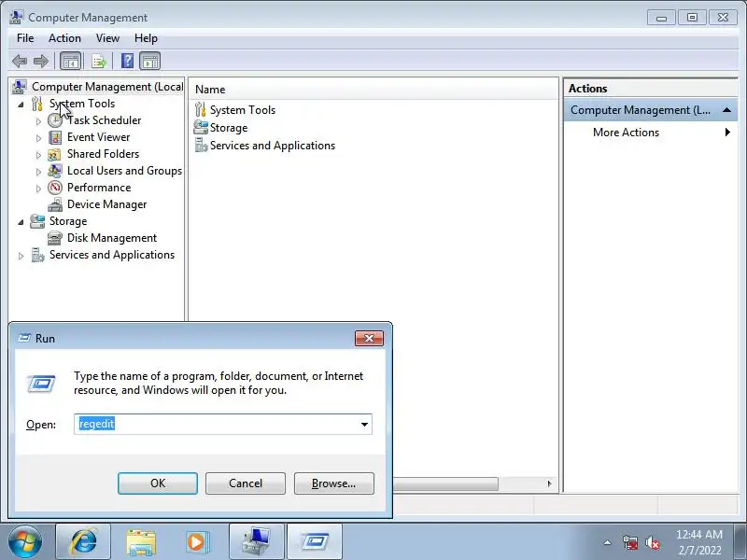This screenshot has width=747, height=560.
Task: Click the Event Viewer icon in tree
Action: [55, 137]
